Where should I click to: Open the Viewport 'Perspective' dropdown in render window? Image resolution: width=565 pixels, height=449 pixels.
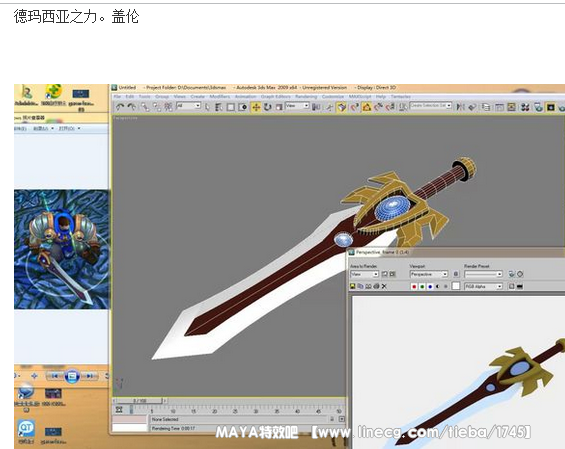point(428,274)
